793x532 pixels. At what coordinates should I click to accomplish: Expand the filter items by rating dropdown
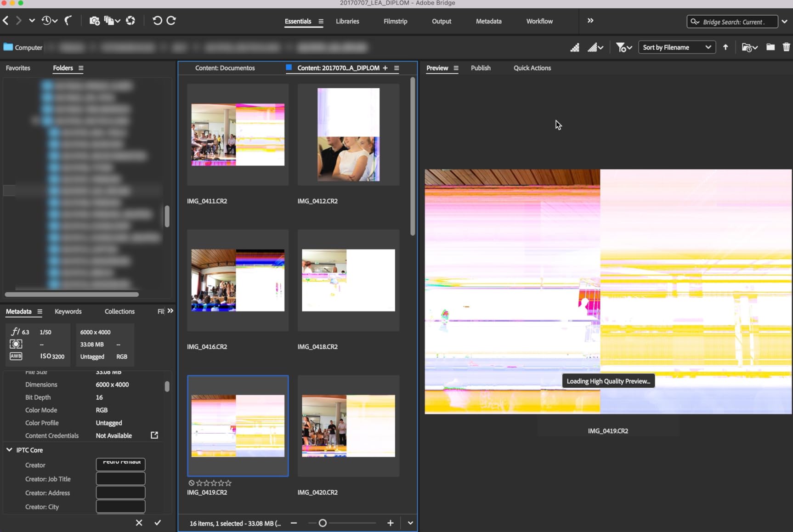point(623,47)
